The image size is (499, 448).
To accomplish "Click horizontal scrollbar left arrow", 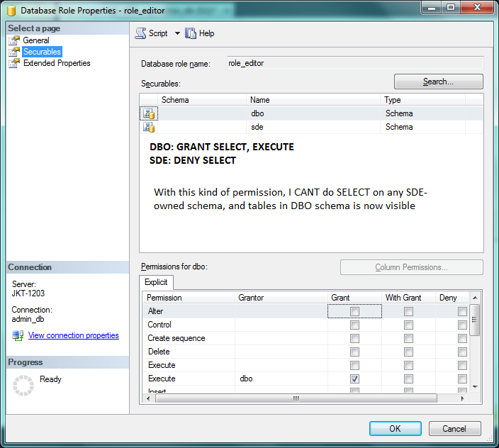I will [148, 398].
